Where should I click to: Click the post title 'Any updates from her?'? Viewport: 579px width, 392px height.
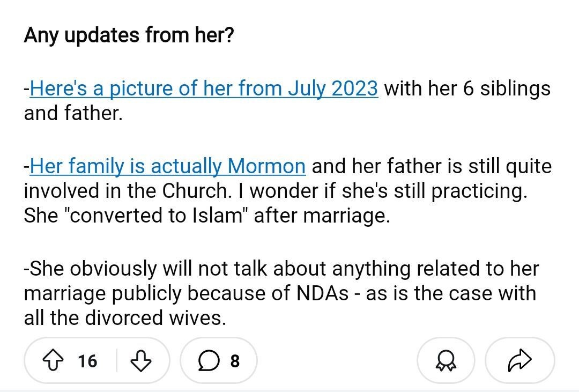point(129,36)
